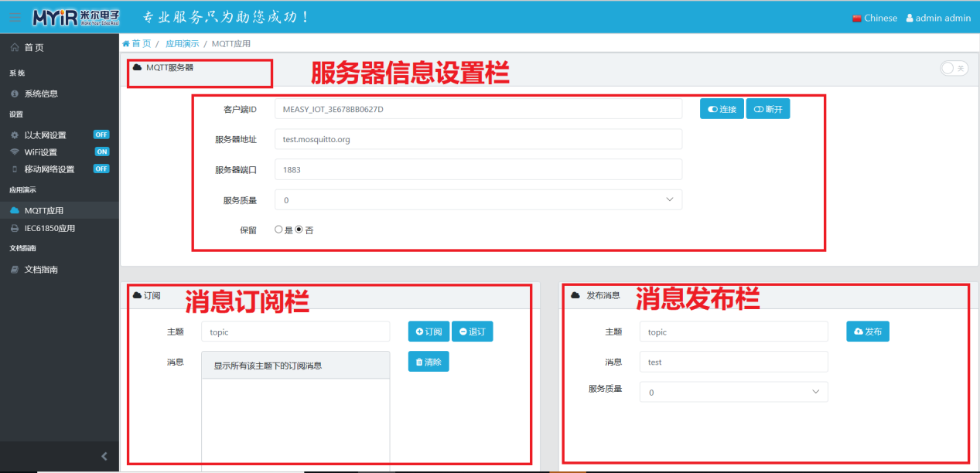Click the admin user icon

[x=910, y=18]
